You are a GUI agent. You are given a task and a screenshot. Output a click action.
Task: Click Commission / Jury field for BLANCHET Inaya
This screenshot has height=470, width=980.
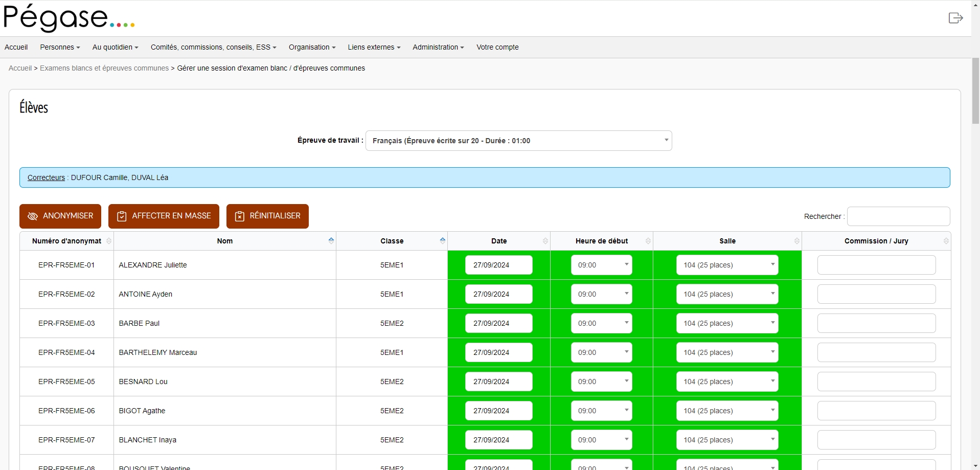tap(877, 440)
